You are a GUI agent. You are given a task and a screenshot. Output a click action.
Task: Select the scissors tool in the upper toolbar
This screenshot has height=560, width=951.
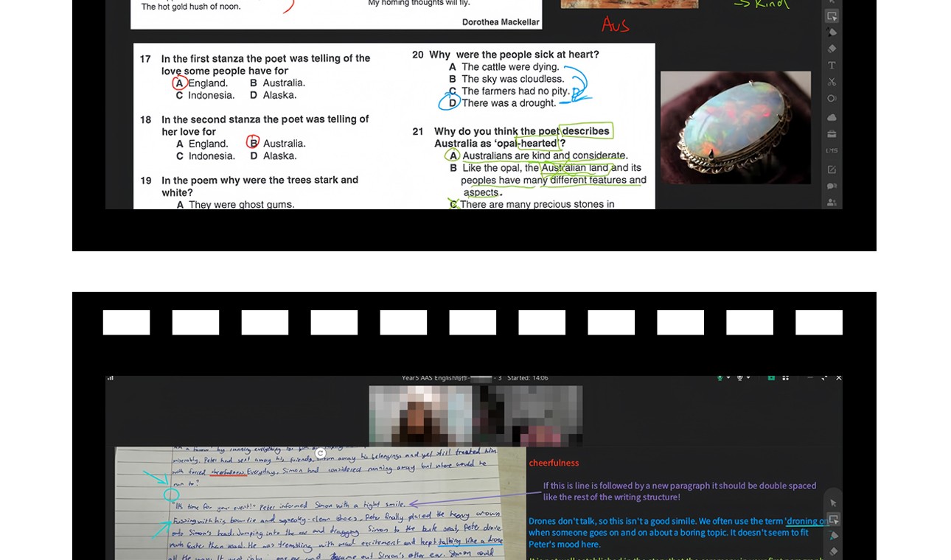click(x=832, y=82)
